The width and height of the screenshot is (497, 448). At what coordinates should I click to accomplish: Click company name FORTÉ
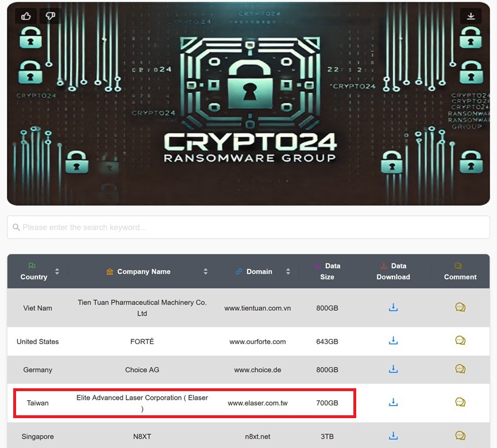coord(142,342)
